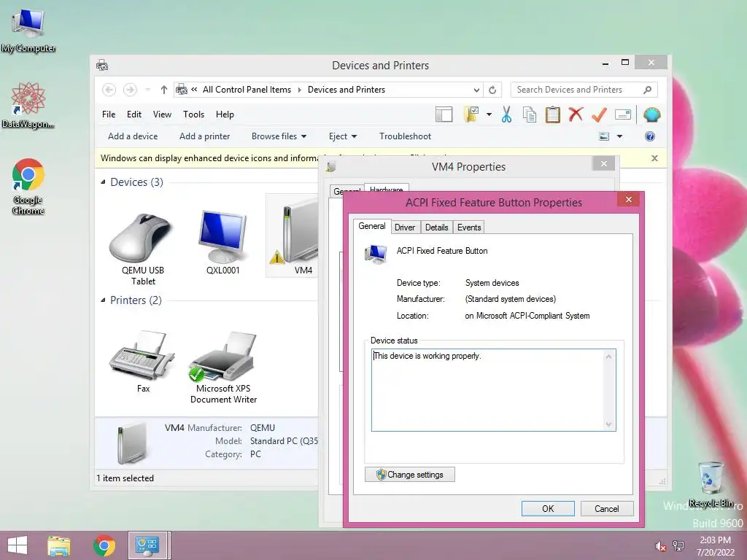Show the taskbar clock and date
The width and height of the screenshot is (747, 560).
pyautogui.click(x=715, y=546)
